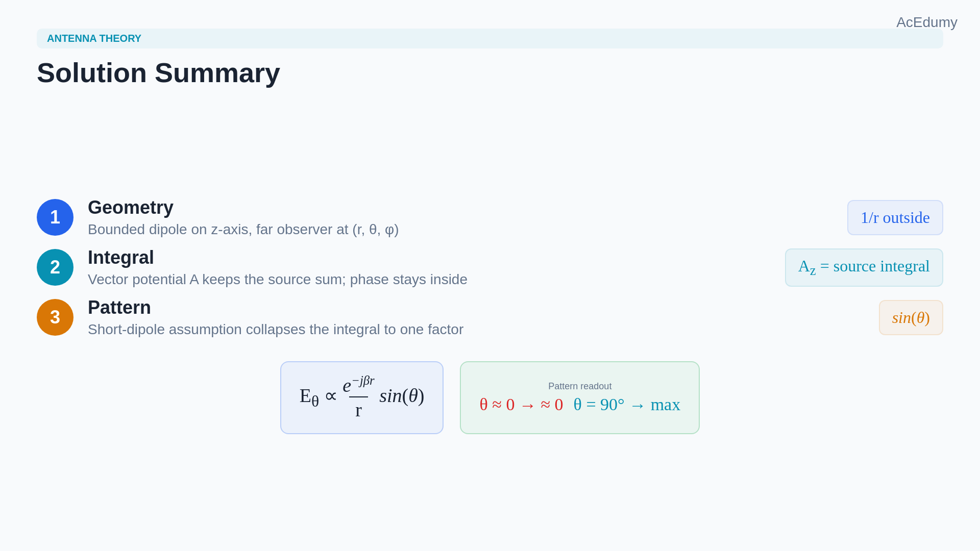Select the 'Az = source integral' badge
The height and width of the screenshot is (551, 980).
click(x=864, y=268)
